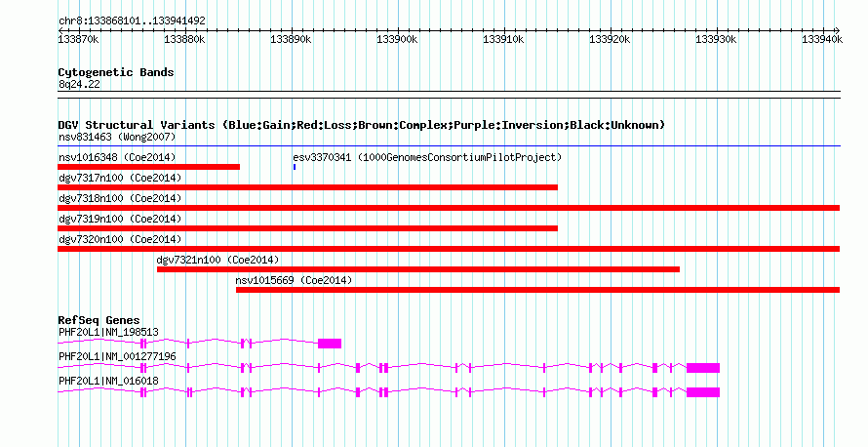Open variant label nsv1016348 (Coe2014)

[x=117, y=157]
